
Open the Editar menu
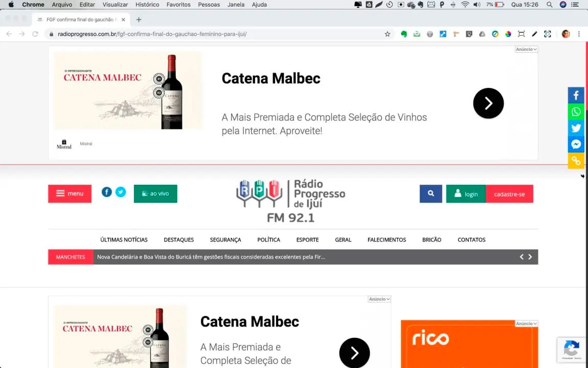87,5
